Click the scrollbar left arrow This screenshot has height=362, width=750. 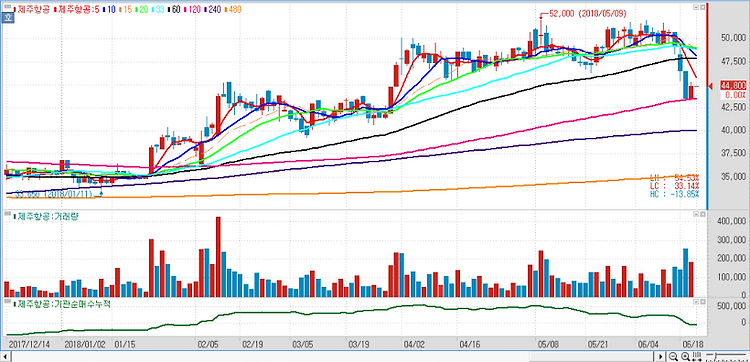point(6,357)
